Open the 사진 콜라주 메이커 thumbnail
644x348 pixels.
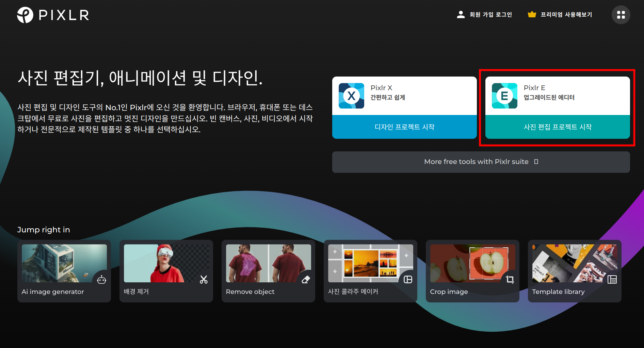(x=371, y=263)
